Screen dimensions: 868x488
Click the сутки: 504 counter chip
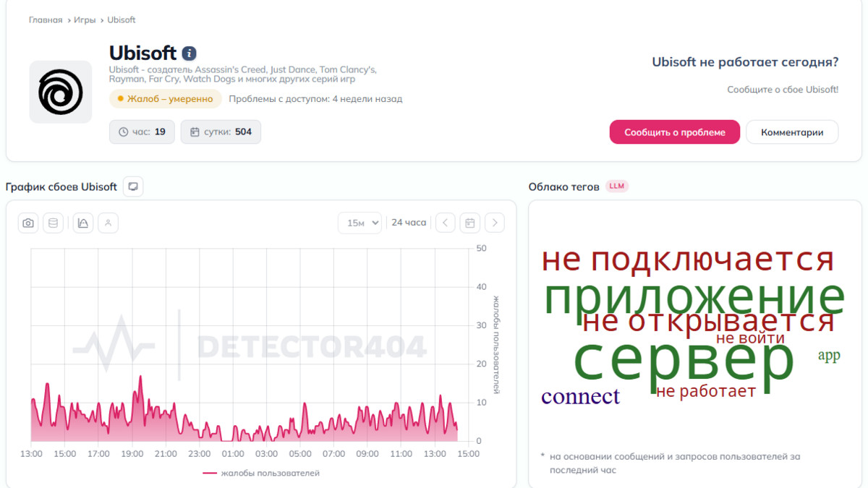click(x=221, y=132)
